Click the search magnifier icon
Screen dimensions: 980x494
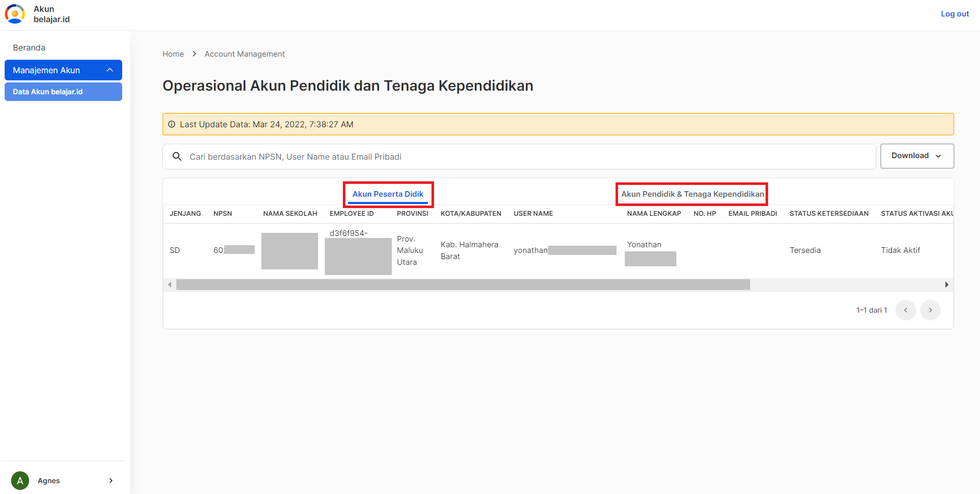[177, 156]
